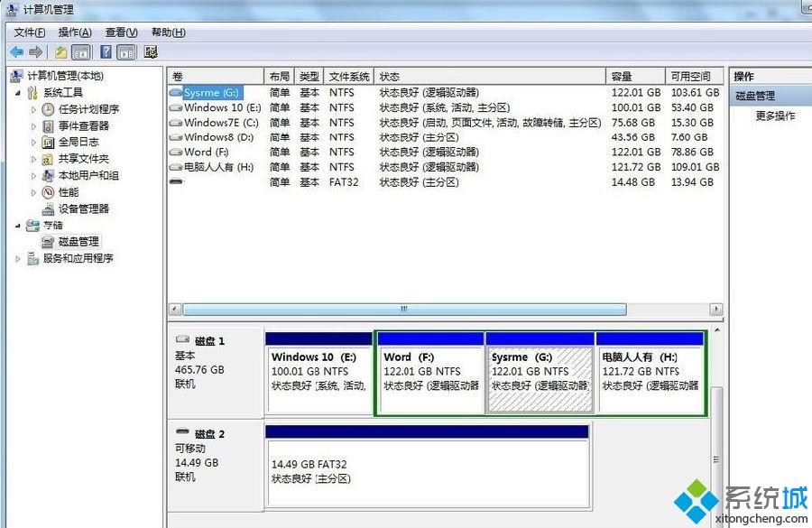Collapse the 存储 tree node

point(18,226)
